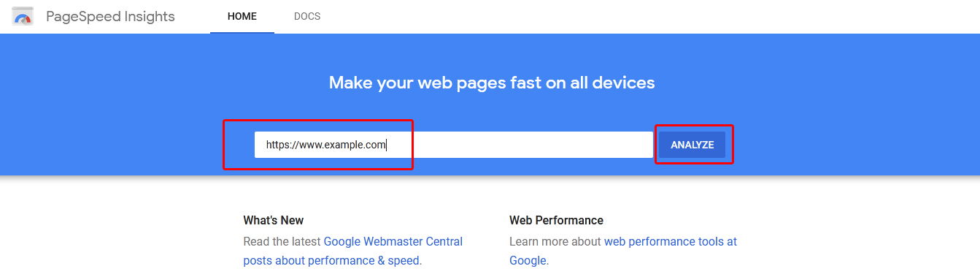This screenshot has width=980, height=277.
Task: Click the PageSpeed Insights title text
Action: tap(110, 17)
